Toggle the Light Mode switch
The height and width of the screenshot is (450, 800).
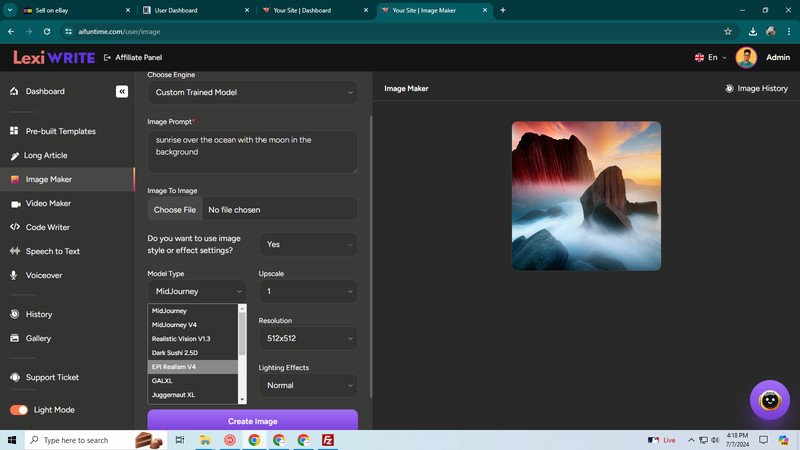pos(19,410)
